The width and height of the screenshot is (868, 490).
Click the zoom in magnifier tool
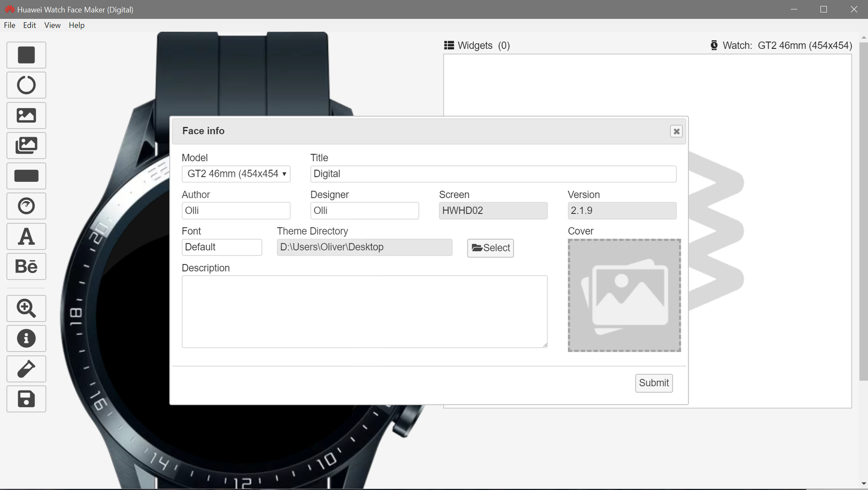[26, 308]
